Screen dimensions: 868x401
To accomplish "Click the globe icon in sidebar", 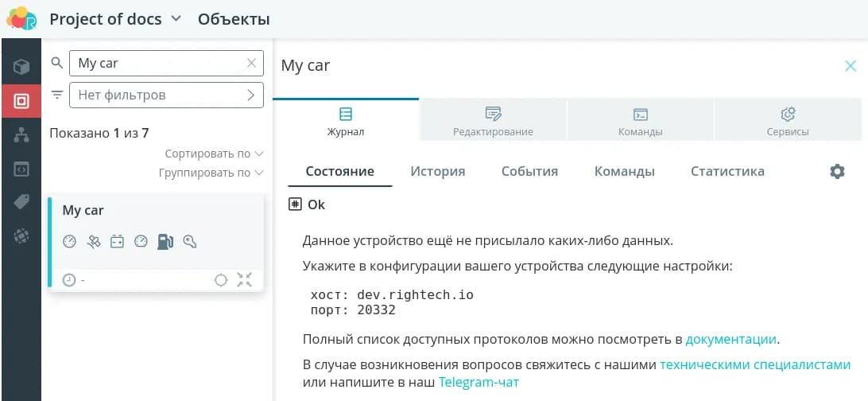I will (x=21, y=236).
